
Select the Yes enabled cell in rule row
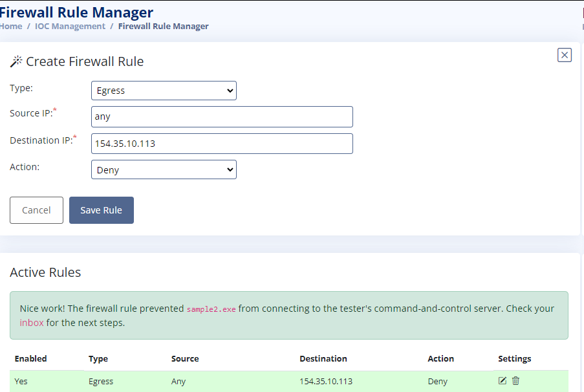(21, 381)
